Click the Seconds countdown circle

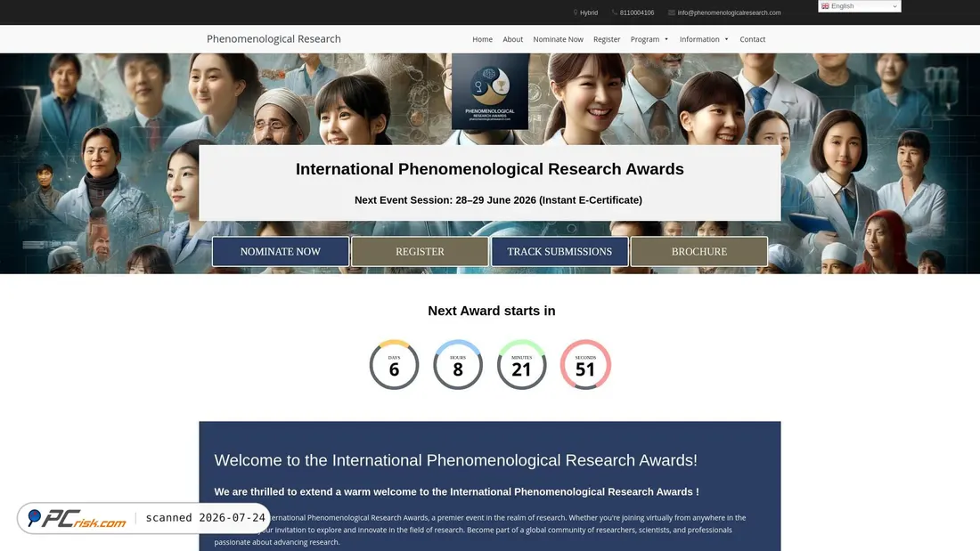click(585, 365)
